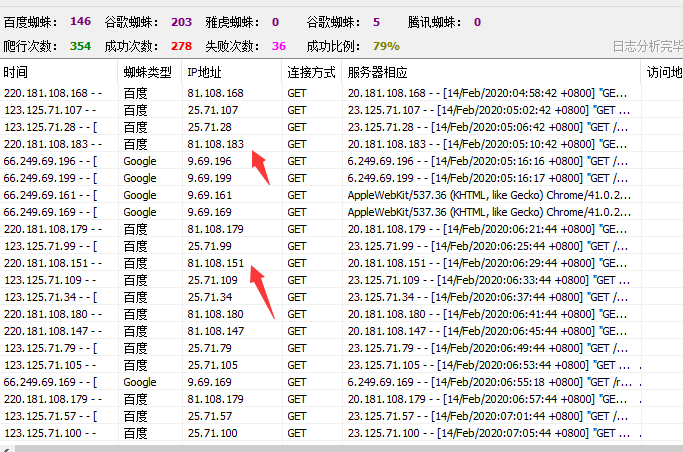Click the GET cell in the 123.125.71.57 row
Screen dimensions: 683x452
(297, 416)
